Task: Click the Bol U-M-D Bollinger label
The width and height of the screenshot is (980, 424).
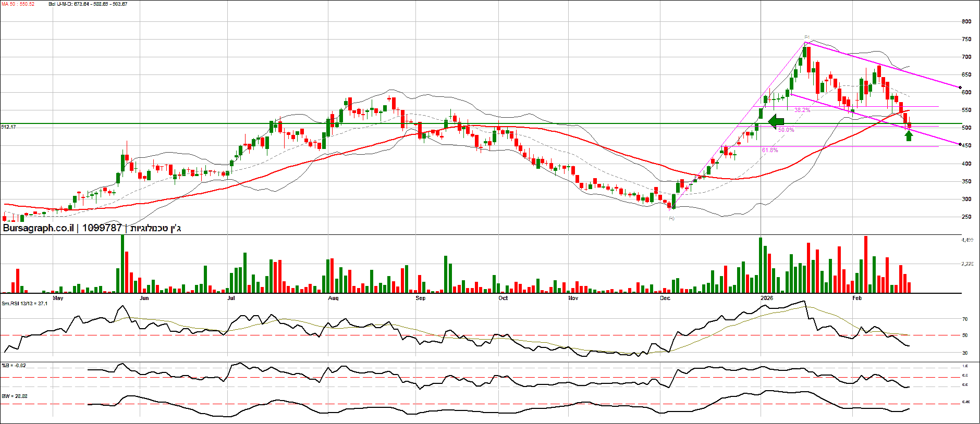Action: point(88,4)
